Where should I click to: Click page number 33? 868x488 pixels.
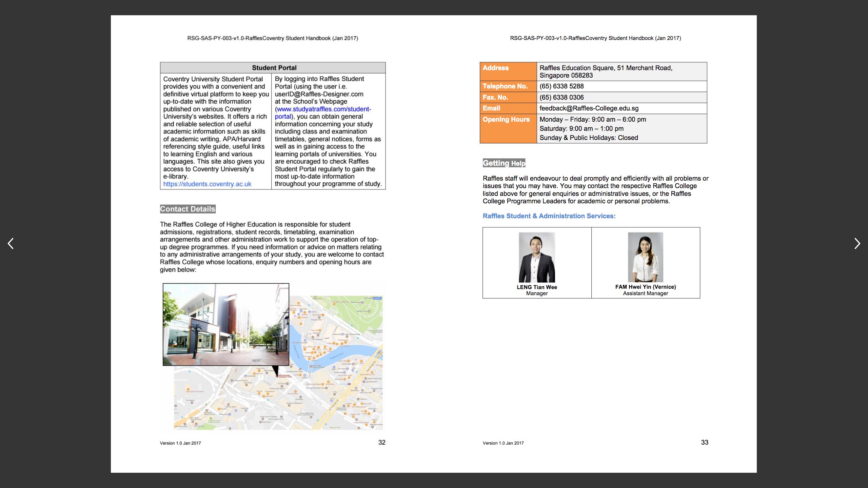tap(705, 442)
